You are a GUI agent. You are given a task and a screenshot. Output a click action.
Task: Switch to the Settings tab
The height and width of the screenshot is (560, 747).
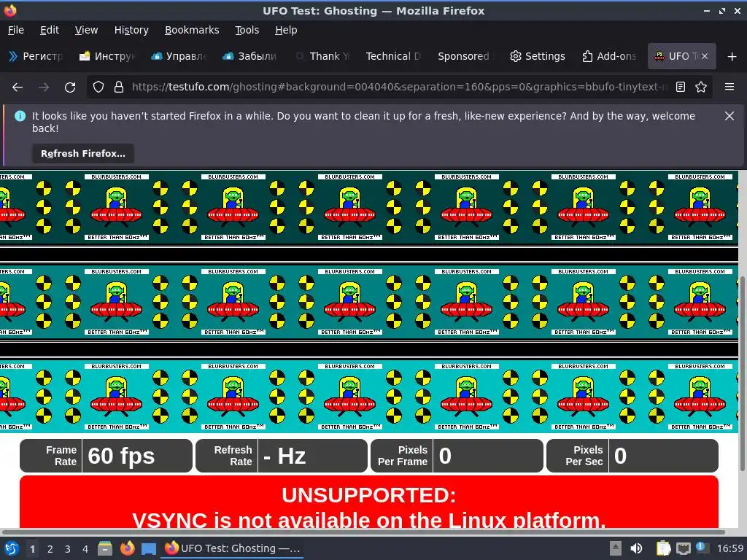click(x=538, y=56)
